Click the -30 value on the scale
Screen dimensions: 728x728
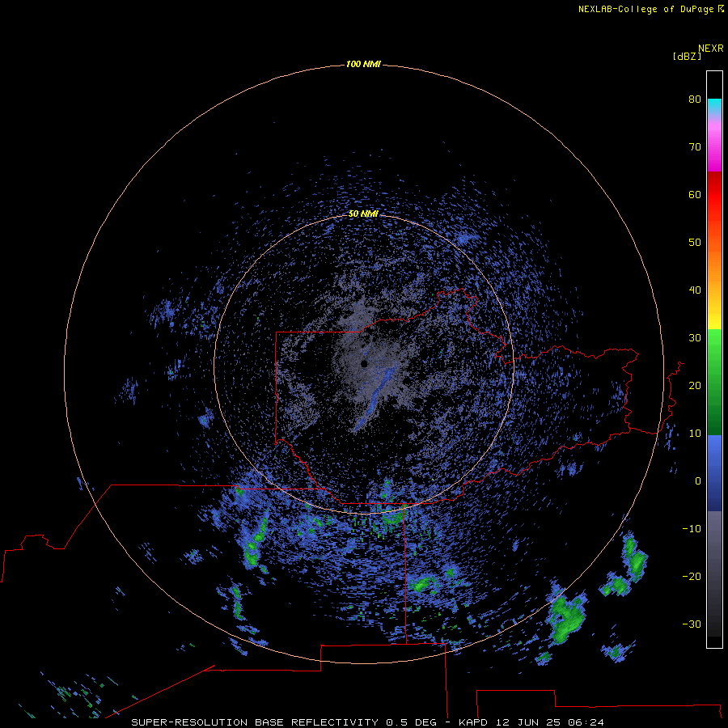point(692,624)
